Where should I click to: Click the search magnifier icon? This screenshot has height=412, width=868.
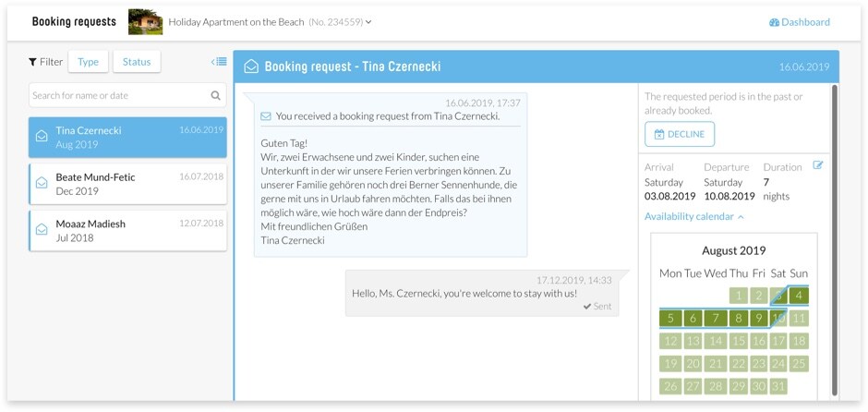point(216,95)
